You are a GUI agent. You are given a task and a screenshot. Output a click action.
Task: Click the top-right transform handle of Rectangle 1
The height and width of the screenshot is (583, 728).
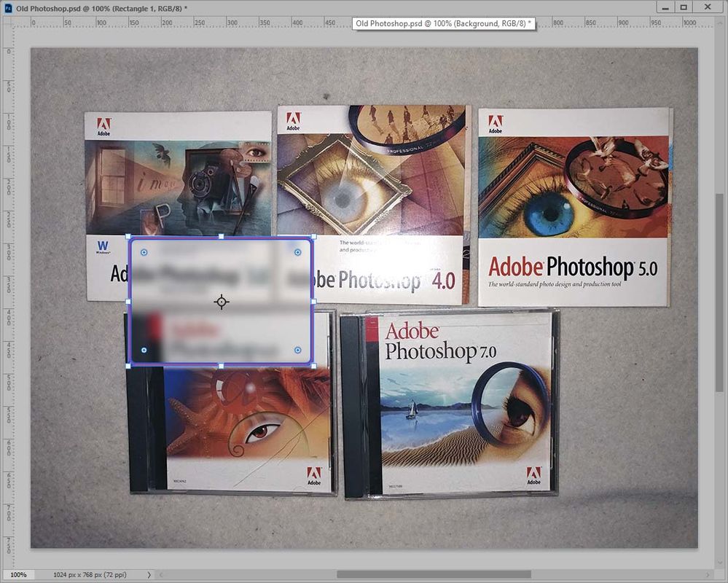click(314, 237)
